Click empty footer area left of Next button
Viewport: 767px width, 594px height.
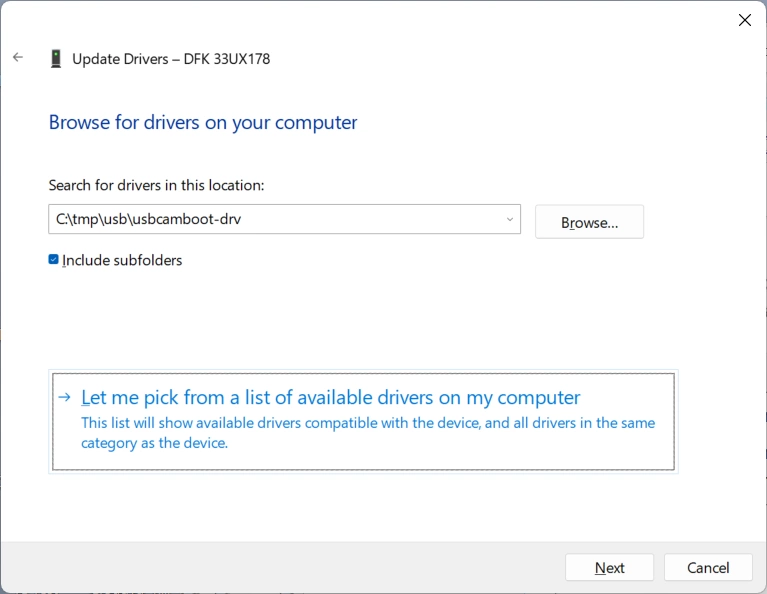[x=300, y=567]
